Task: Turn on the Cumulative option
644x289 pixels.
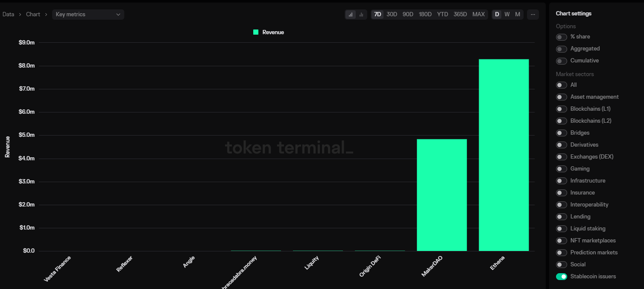Action: (561, 61)
